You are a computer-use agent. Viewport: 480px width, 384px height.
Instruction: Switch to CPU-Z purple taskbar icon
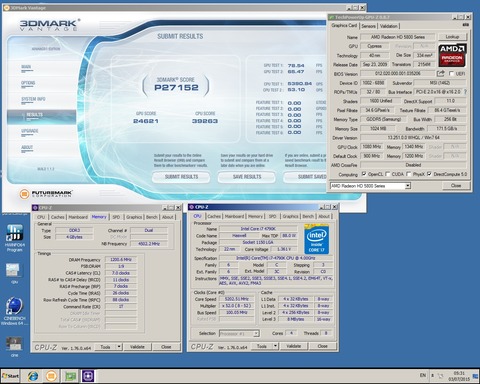click(x=88, y=376)
